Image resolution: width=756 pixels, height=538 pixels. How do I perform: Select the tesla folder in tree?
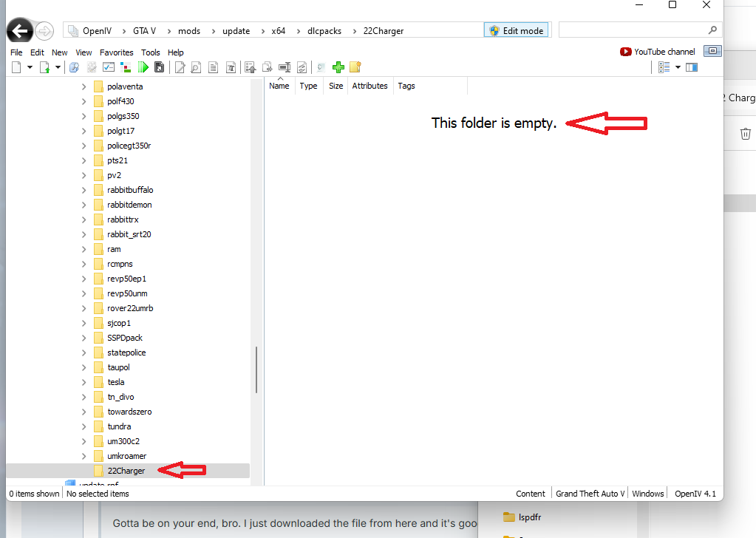tap(116, 382)
